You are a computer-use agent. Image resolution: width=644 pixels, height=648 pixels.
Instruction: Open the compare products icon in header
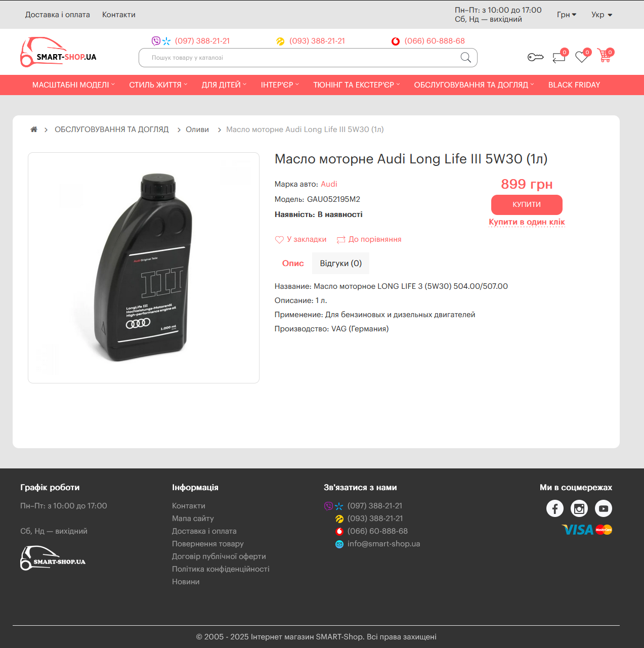tap(559, 57)
